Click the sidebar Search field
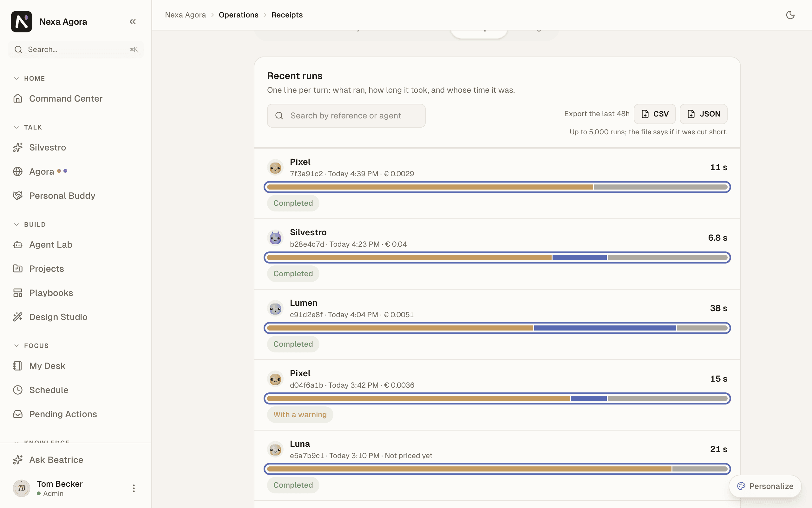The width and height of the screenshot is (812, 508). click(76, 50)
